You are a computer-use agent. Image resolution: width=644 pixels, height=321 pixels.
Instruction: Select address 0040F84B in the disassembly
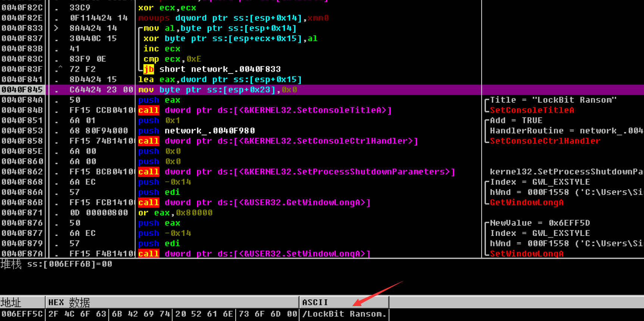[x=22, y=110]
